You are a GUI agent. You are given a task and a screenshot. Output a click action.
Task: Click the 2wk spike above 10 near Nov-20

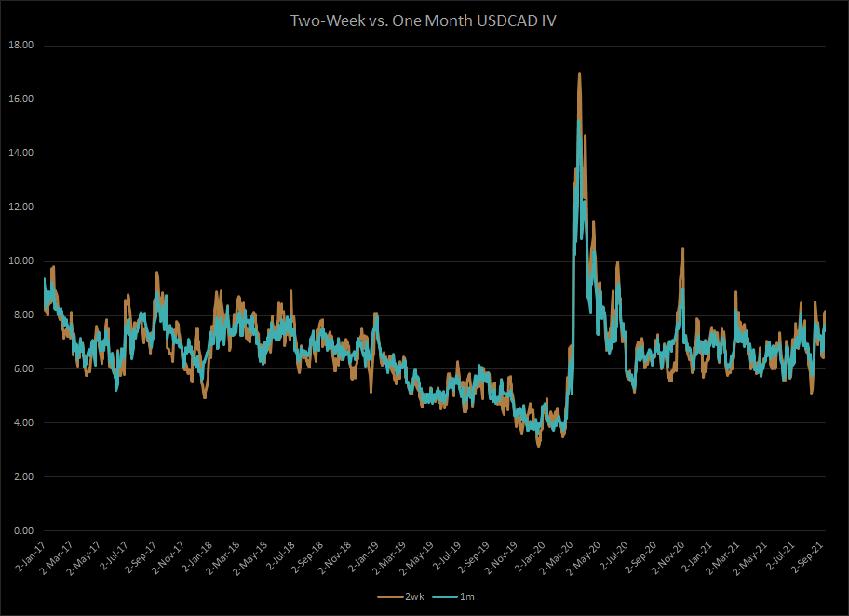click(x=682, y=248)
